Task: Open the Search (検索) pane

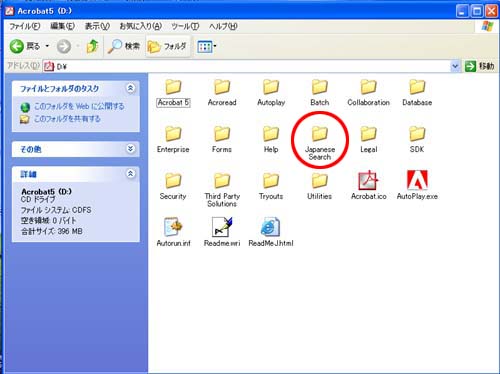Action: pyautogui.click(x=124, y=46)
